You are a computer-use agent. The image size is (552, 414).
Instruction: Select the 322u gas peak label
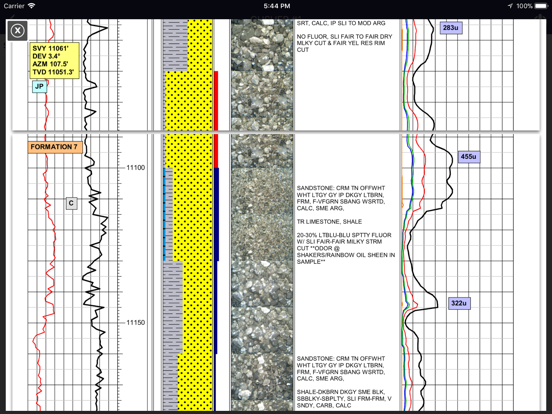point(459,303)
